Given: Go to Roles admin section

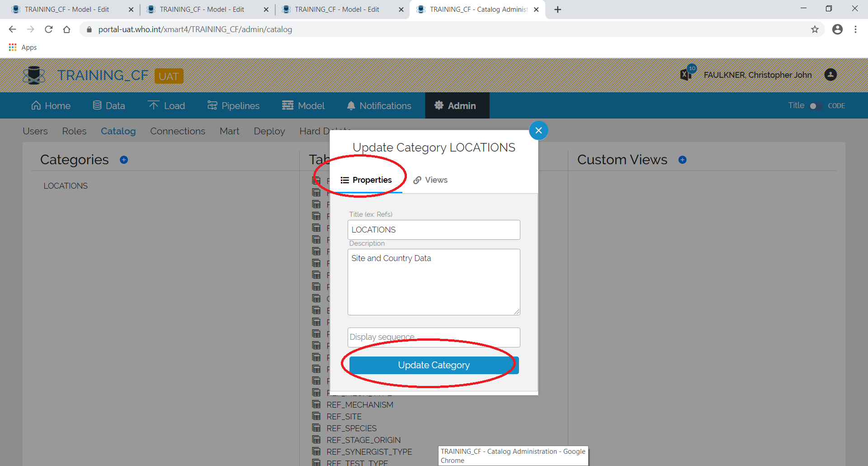Looking at the screenshot, I should point(74,131).
